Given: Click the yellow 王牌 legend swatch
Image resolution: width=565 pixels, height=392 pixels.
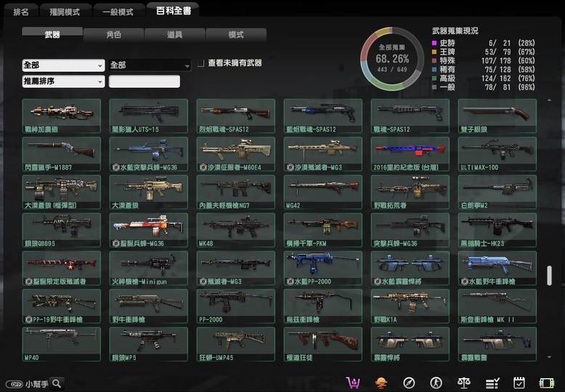Looking at the screenshot, I should (x=434, y=52).
